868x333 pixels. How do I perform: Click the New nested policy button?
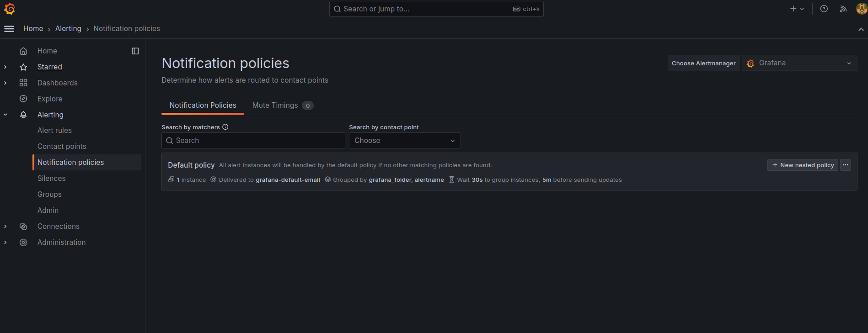pos(803,165)
